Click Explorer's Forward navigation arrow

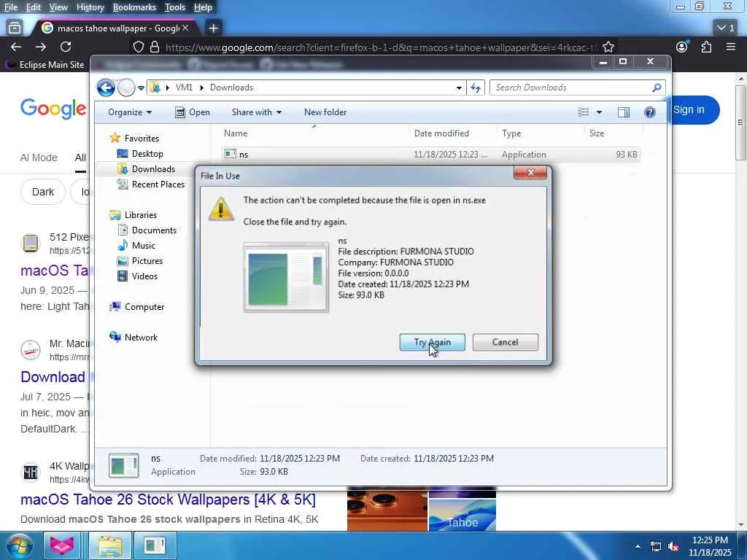point(126,87)
